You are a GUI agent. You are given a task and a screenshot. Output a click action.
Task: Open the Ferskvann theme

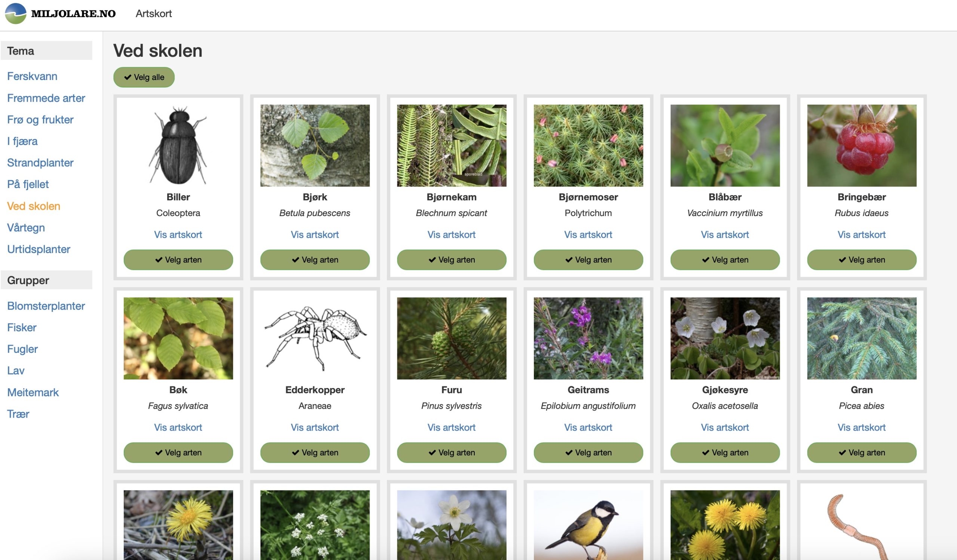[32, 76]
